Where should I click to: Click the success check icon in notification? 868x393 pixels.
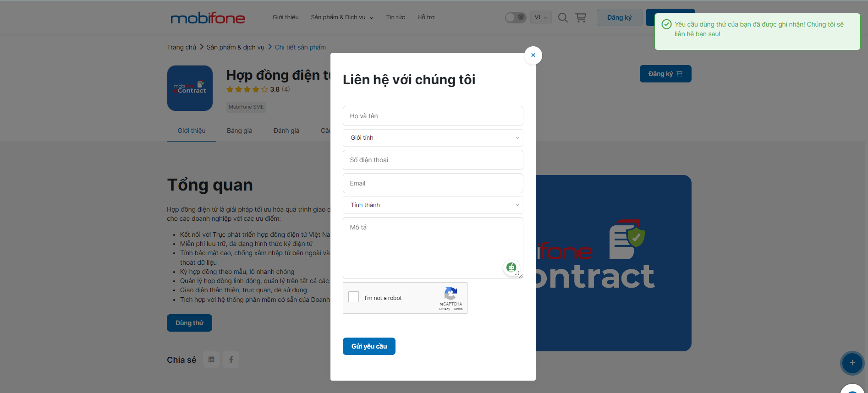666,24
